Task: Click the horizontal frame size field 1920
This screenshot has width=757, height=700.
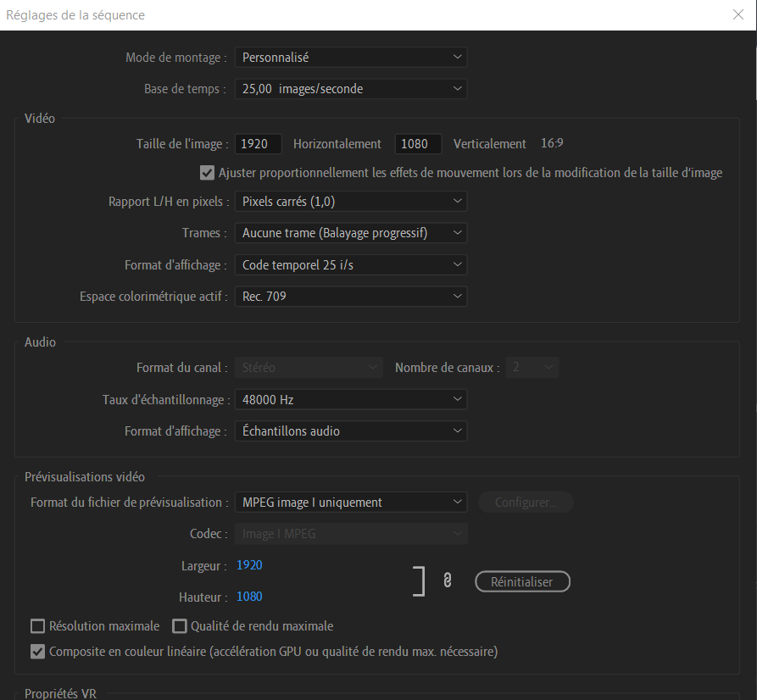Action: click(x=258, y=144)
